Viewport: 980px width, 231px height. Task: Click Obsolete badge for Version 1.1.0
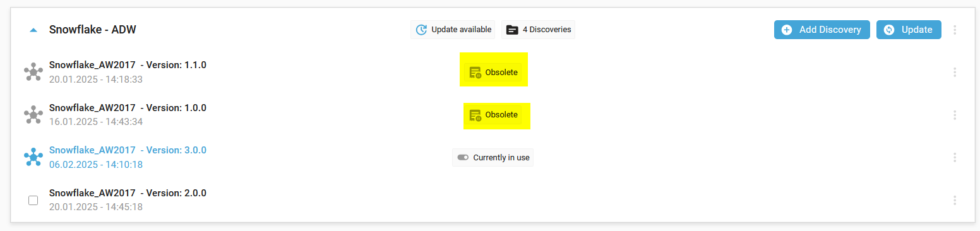click(x=493, y=73)
